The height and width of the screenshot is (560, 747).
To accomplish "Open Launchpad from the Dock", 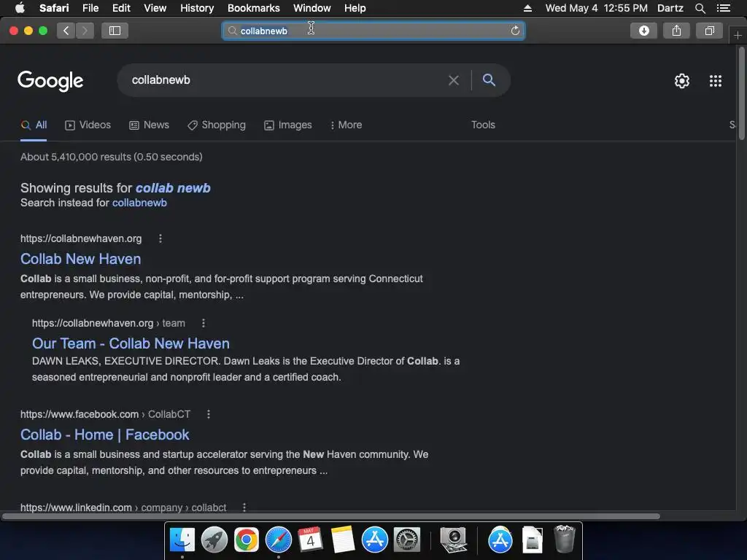I will click(x=214, y=540).
